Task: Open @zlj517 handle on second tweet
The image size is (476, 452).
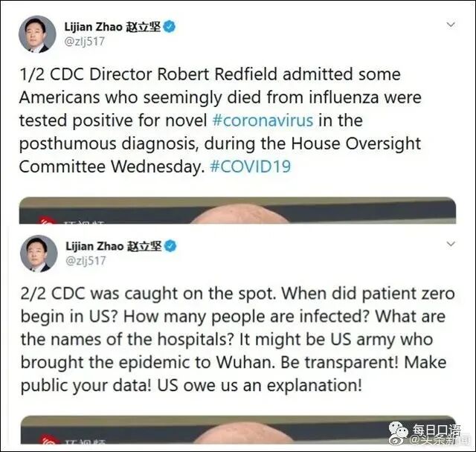Action: tap(86, 261)
